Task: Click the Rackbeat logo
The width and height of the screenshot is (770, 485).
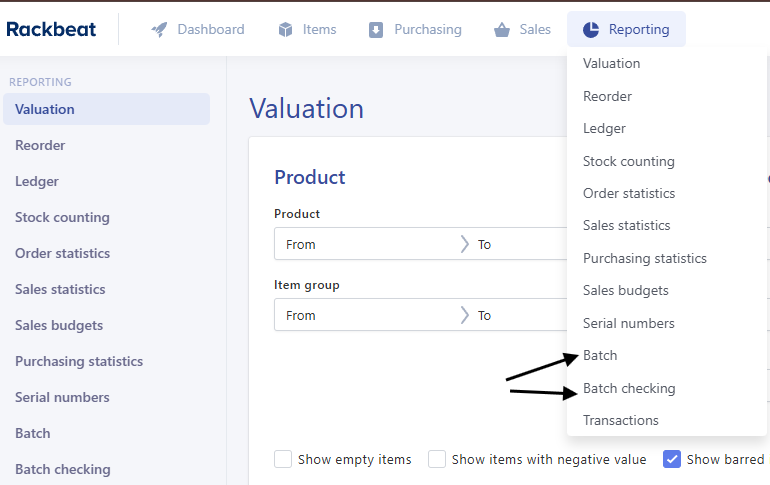Action: pyautogui.click(x=52, y=29)
